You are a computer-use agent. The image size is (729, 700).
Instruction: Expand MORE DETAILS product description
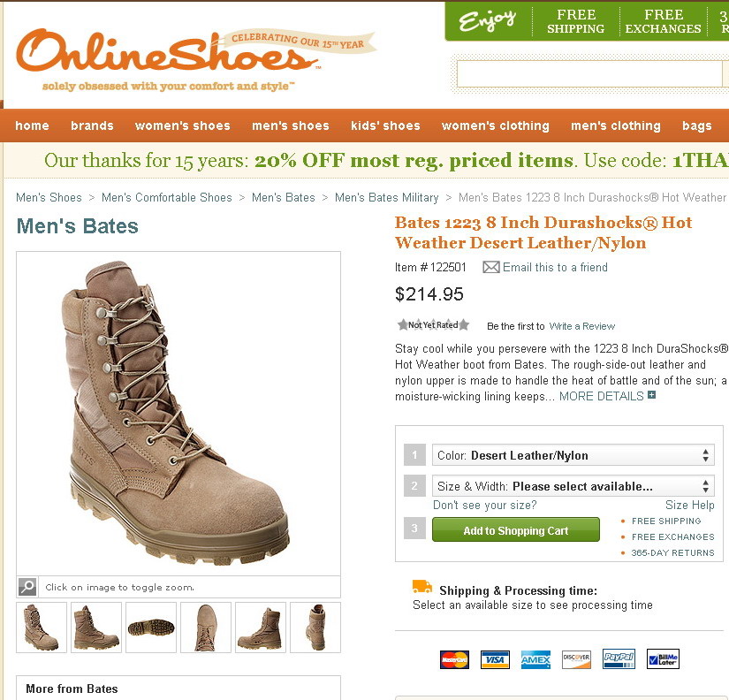pyautogui.click(x=601, y=396)
